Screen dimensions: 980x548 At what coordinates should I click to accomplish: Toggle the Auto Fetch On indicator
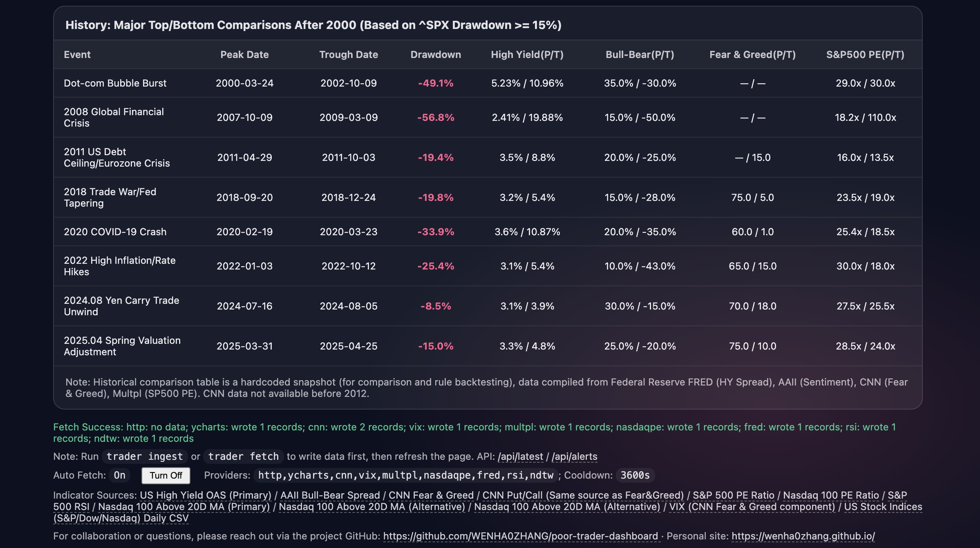point(119,475)
